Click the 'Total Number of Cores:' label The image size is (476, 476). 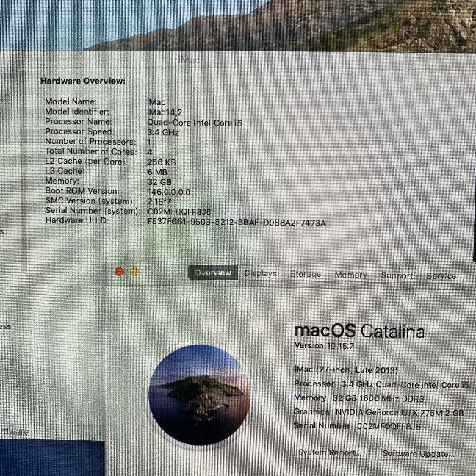pos(91,151)
